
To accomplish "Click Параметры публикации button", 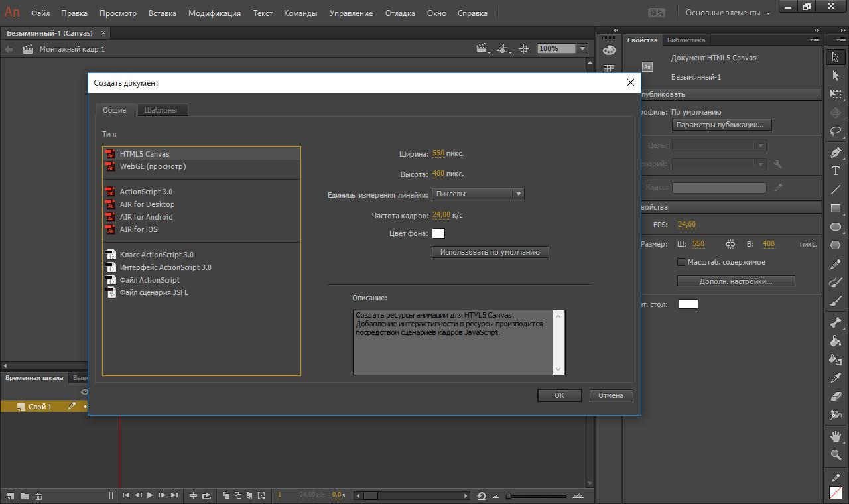I will [720, 125].
